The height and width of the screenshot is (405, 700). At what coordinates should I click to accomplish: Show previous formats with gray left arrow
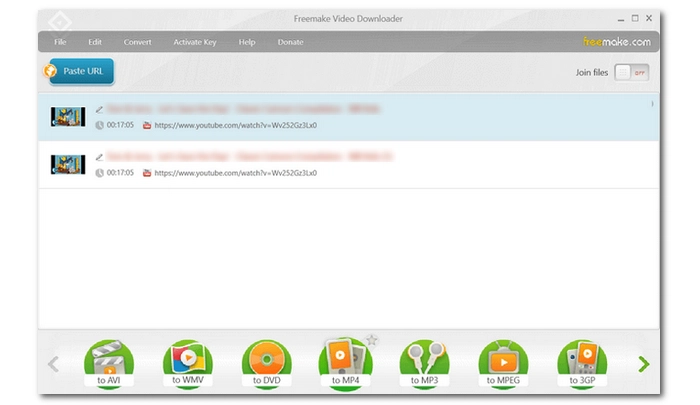(53, 364)
